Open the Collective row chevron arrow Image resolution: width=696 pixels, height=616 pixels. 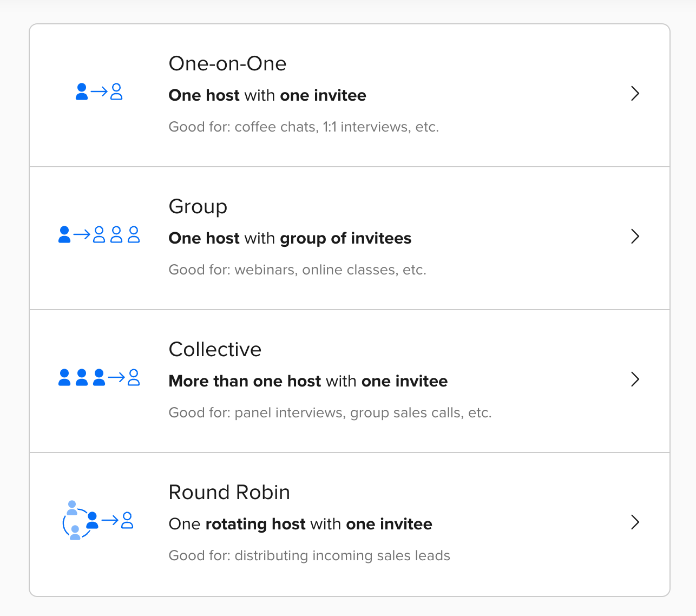(635, 379)
